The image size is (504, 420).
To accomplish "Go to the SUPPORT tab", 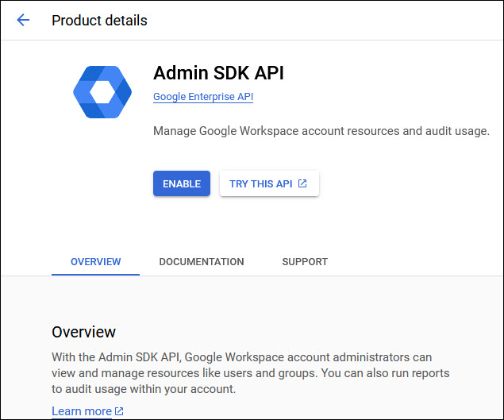I will [x=305, y=261].
